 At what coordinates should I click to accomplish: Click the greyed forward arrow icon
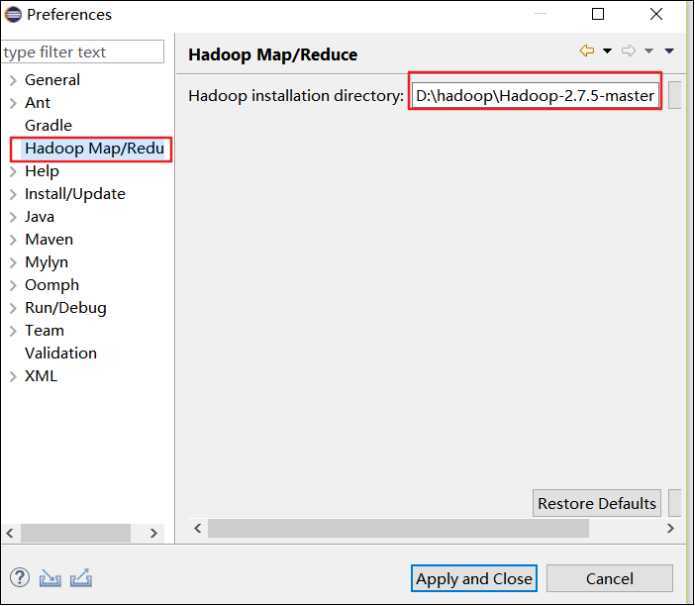pos(628,51)
